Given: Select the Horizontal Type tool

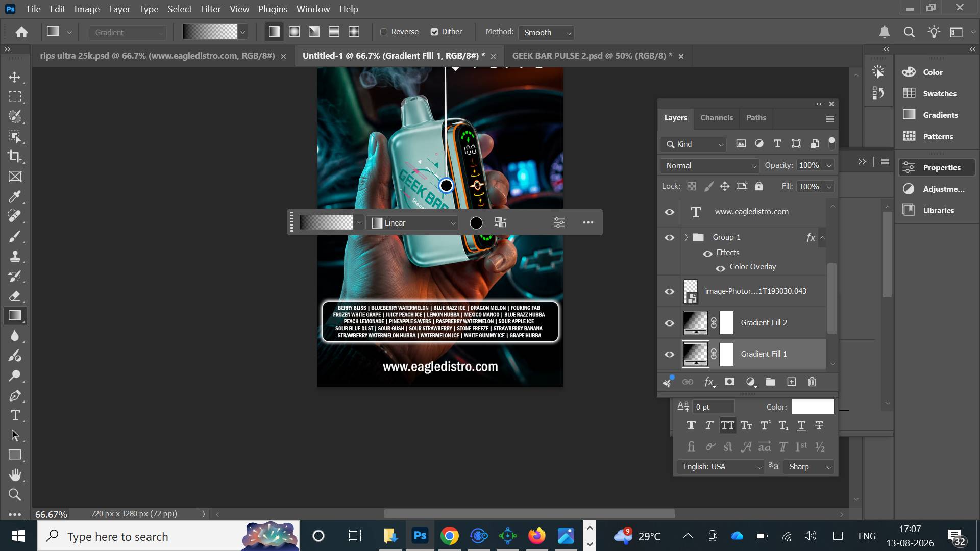Looking at the screenshot, I should (15, 415).
